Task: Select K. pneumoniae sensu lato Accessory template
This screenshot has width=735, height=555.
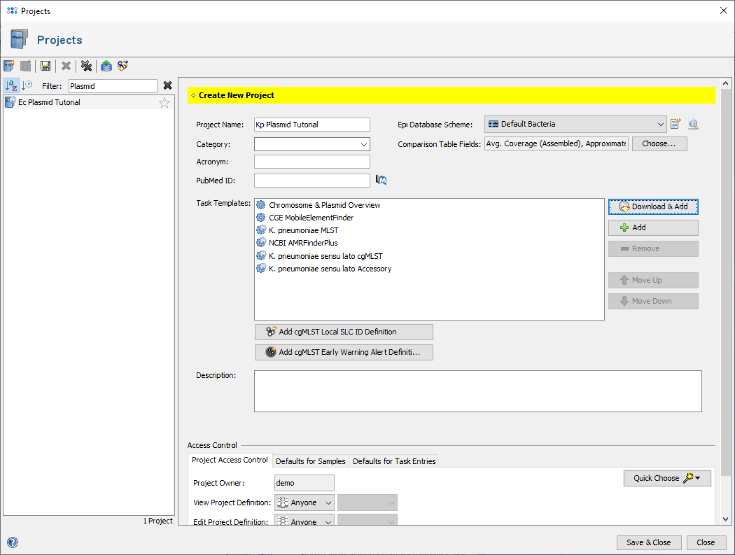Action: [330, 269]
